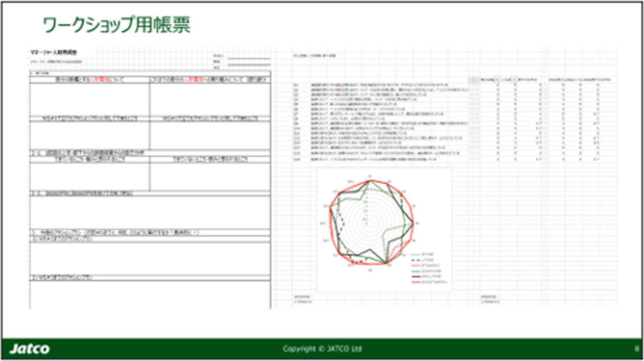Open the second filter dropdown arrow in table header
Image resolution: width=644 pixels, height=361 pixels.
(514, 80)
